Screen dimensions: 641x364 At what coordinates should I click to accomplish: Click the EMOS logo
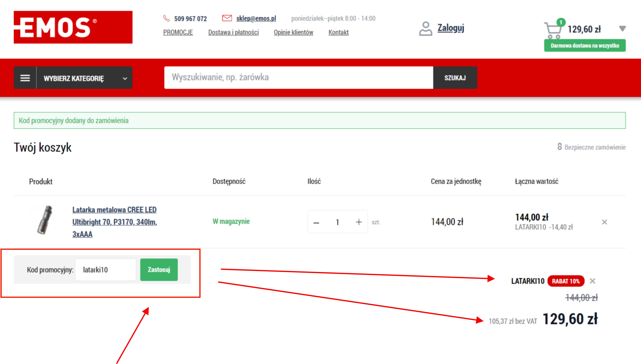[73, 27]
